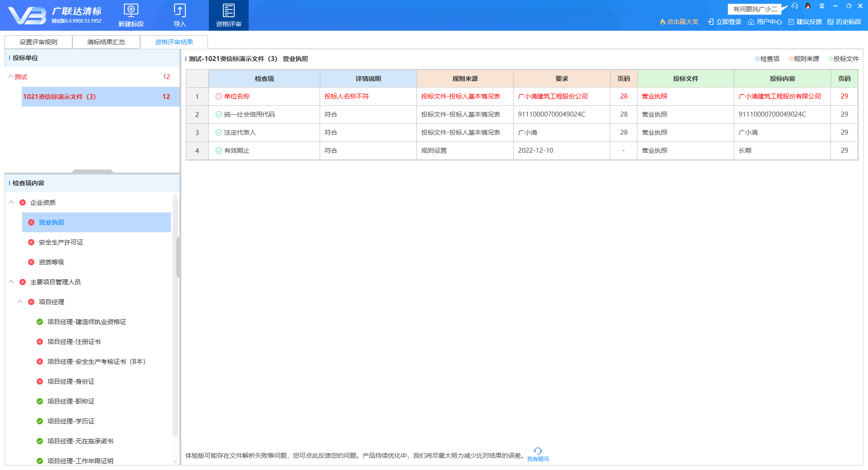Switch to 资格评审结果 tab

pos(174,42)
